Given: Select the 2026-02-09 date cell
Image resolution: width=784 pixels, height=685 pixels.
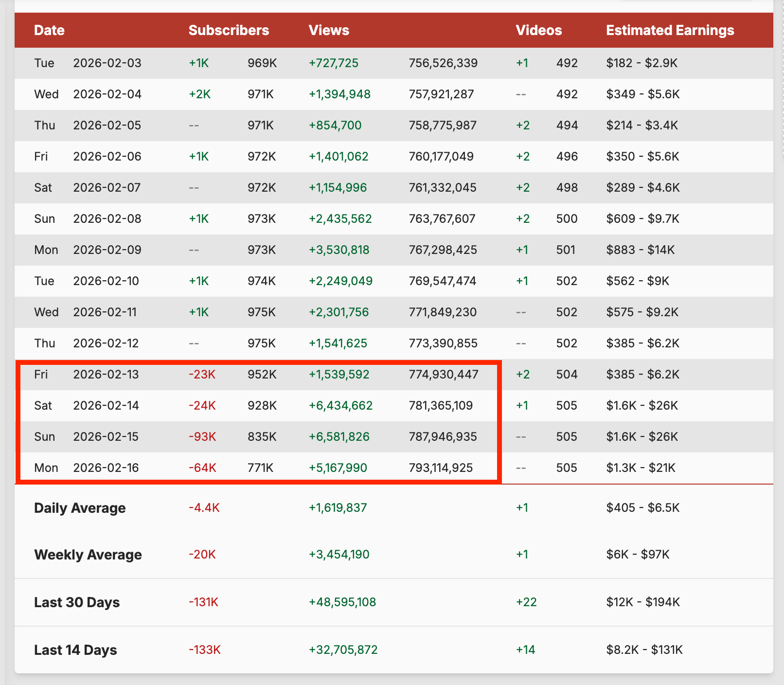Looking at the screenshot, I should (107, 250).
